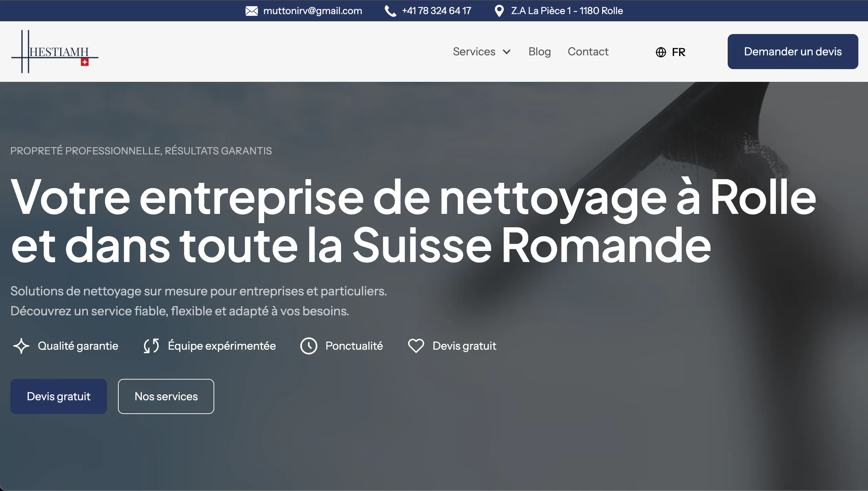The width and height of the screenshot is (868, 491).
Task: Open the Contact page
Action: [588, 52]
